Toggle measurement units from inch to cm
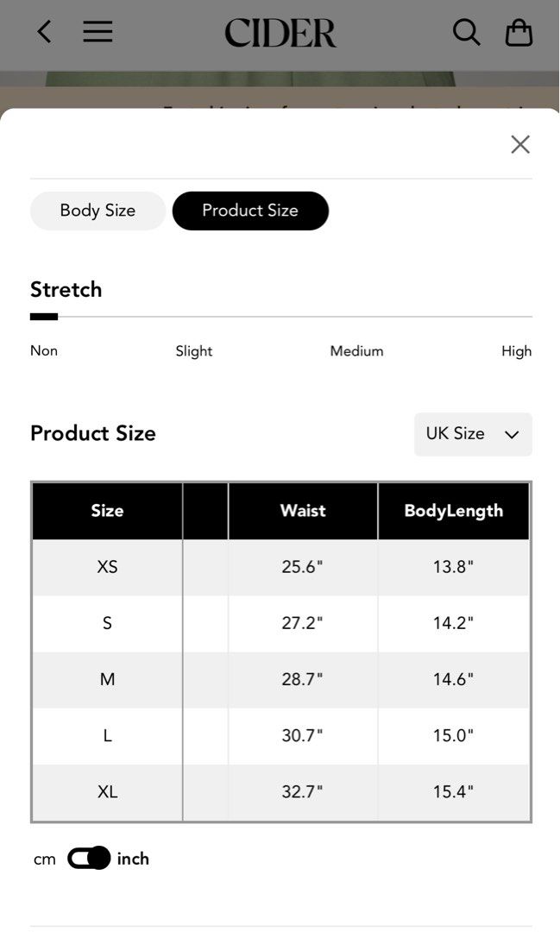Screen dimensions: 560x932 point(90,858)
